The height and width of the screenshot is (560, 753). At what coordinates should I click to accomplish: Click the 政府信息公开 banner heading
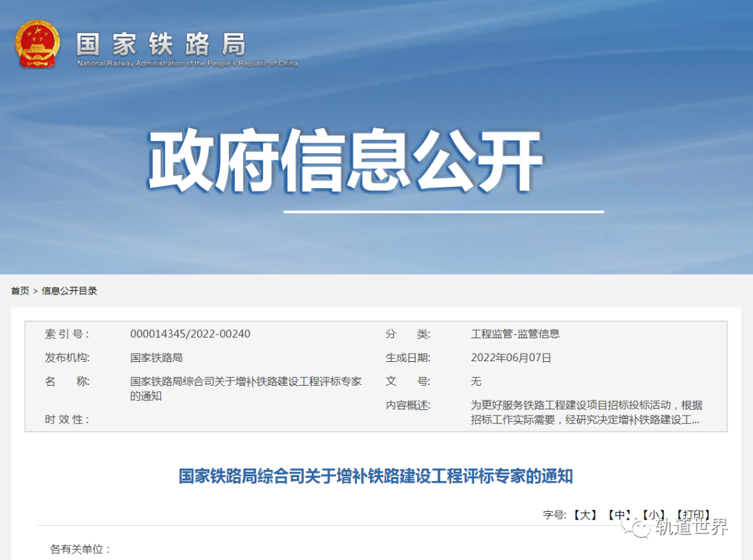pos(345,161)
